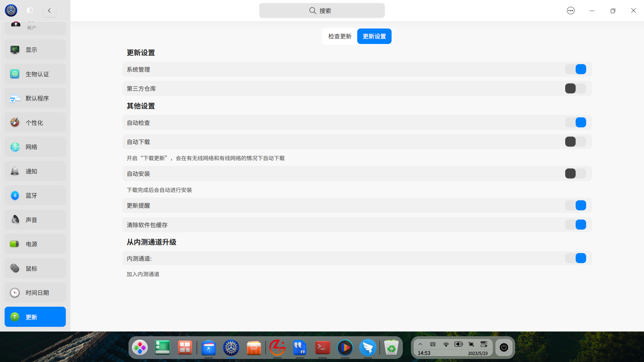Open 声音 sound settings
Image resolution: width=644 pixels, height=362 pixels.
coord(35,220)
